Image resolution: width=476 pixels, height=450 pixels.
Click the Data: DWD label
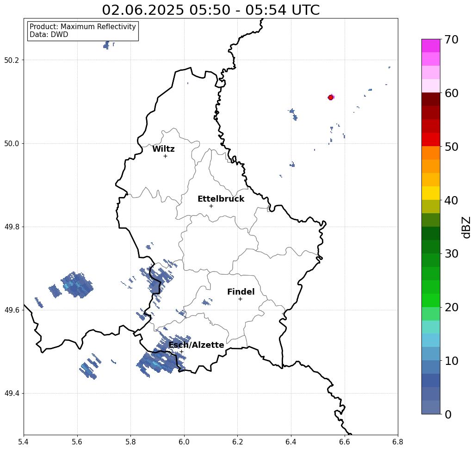click(x=49, y=35)
